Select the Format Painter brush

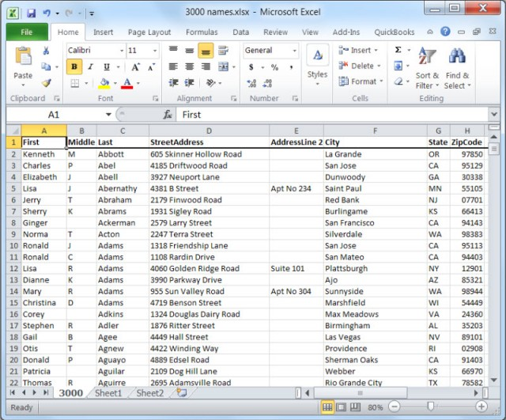[47, 83]
